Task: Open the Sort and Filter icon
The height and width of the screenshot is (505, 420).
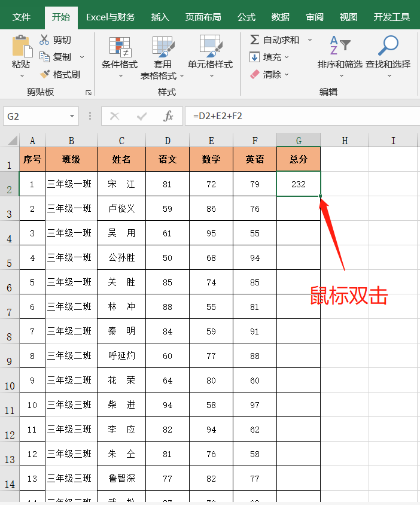Action: click(x=340, y=46)
